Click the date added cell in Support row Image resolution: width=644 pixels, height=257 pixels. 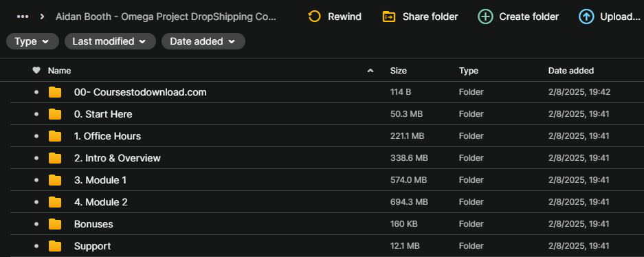click(x=579, y=246)
